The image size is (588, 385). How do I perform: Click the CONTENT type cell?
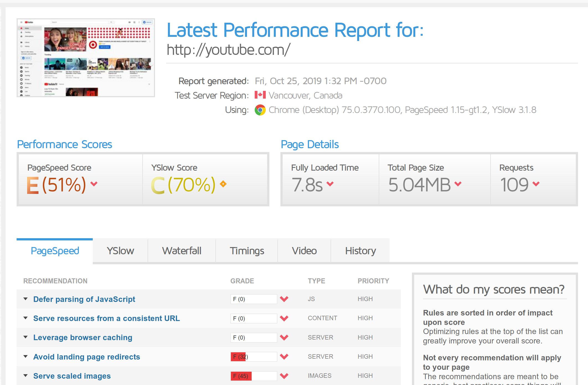coord(323,318)
